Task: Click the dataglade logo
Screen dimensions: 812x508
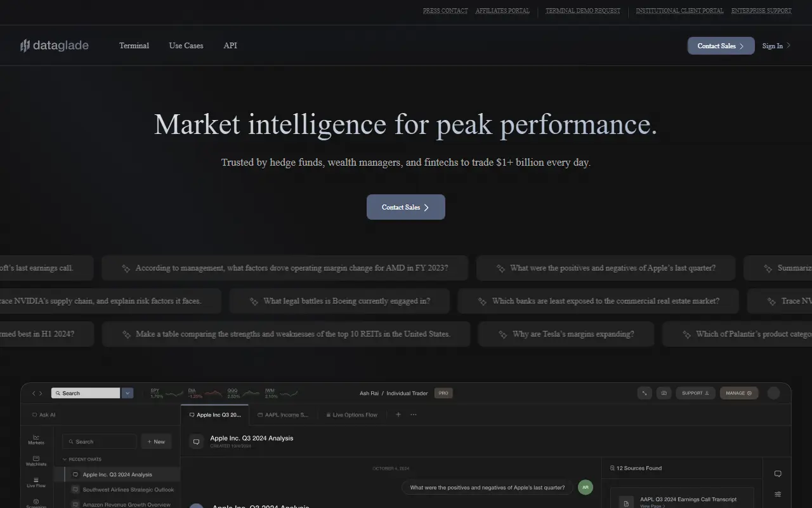Action: tap(54, 46)
